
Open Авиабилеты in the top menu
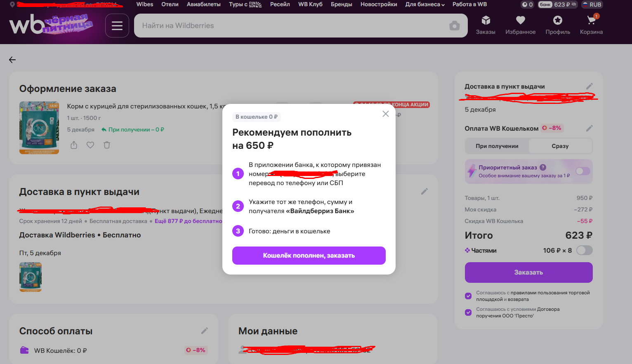pyautogui.click(x=203, y=5)
